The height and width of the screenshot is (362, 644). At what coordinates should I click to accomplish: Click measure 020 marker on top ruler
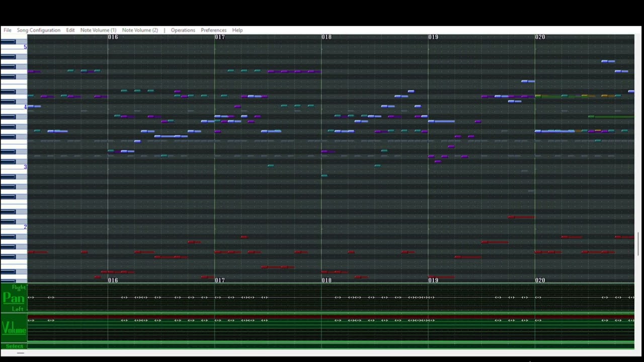[x=540, y=37]
